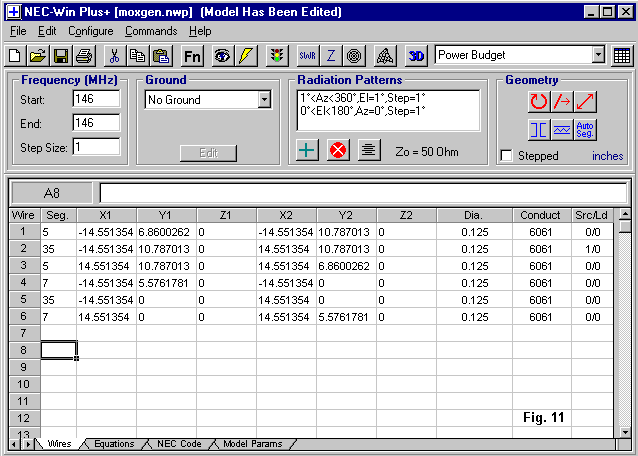Click the Fn function button in toolbar
This screenshot has height=456, width=638.
192,56
